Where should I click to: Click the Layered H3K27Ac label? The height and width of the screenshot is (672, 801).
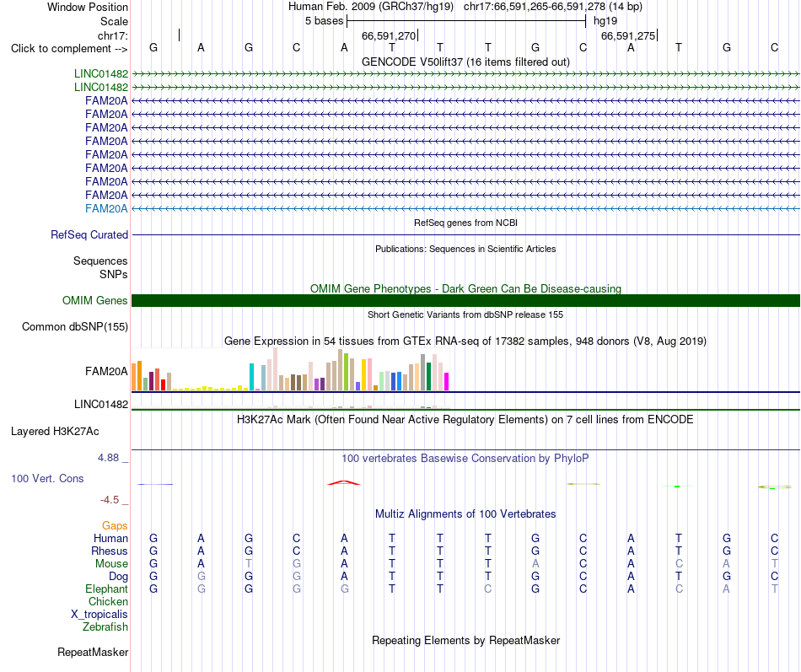coord(55,432)
